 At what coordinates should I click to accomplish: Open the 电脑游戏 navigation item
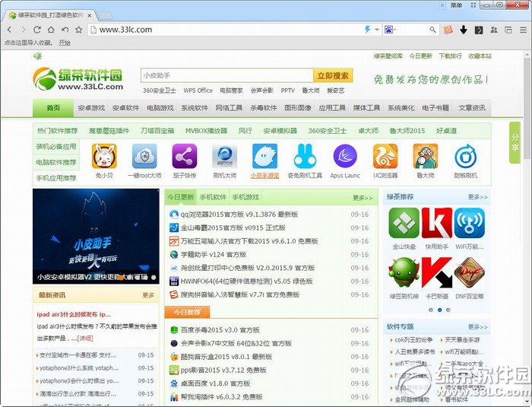[160, 108]
